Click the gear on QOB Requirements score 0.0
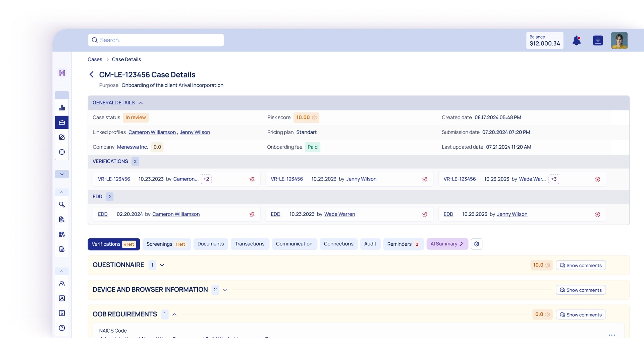The image size is (644, 338). coord(548,315)
